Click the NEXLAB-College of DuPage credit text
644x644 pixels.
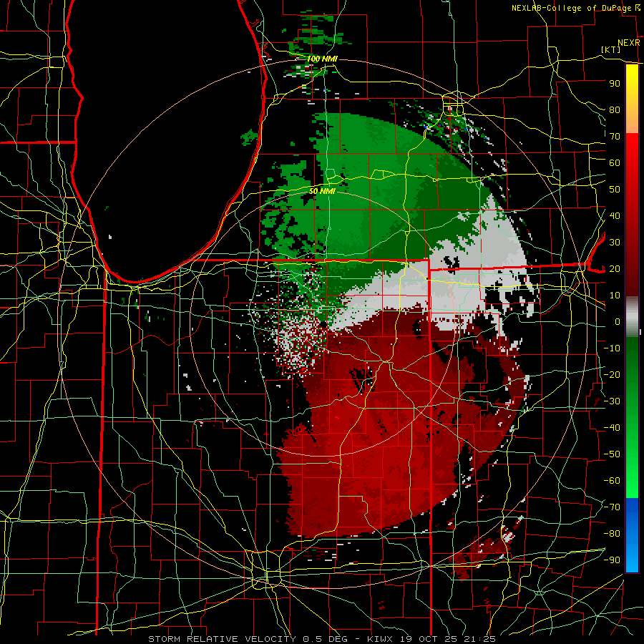[571, 8]
